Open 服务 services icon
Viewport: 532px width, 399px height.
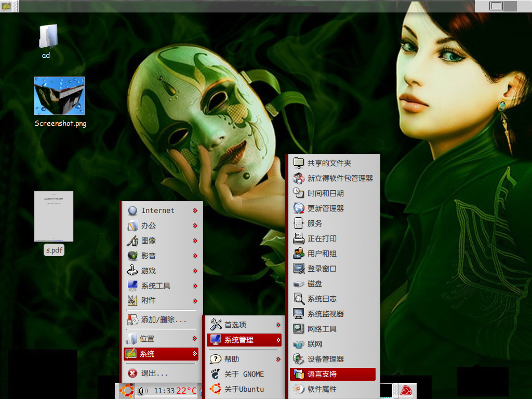coord(299,223)
